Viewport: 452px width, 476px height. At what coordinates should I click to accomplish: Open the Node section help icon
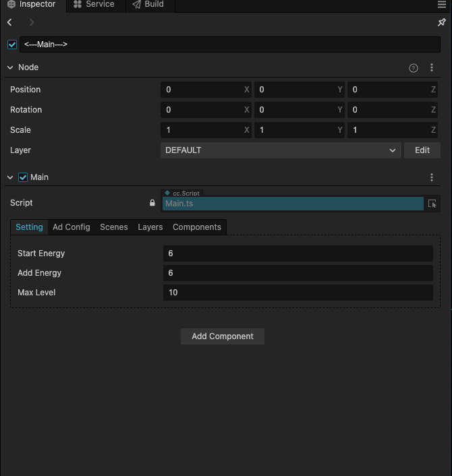[414, 68]
